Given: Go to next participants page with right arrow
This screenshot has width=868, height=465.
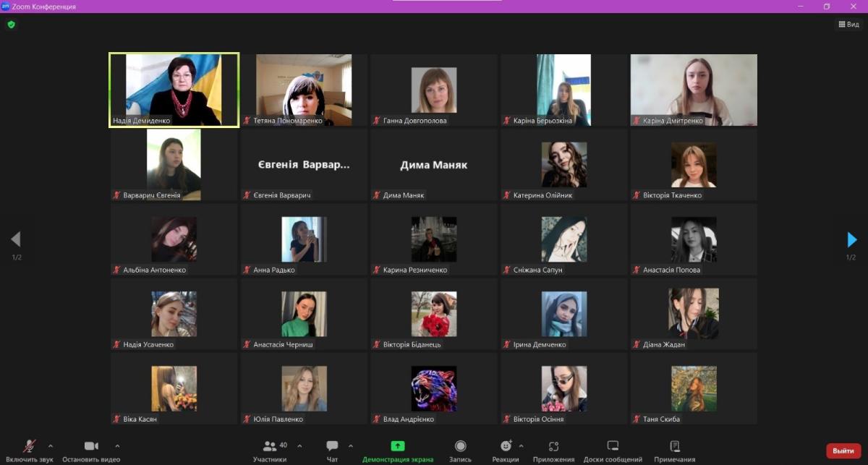Looking at the screenshot, I should (x=851, y=239).
